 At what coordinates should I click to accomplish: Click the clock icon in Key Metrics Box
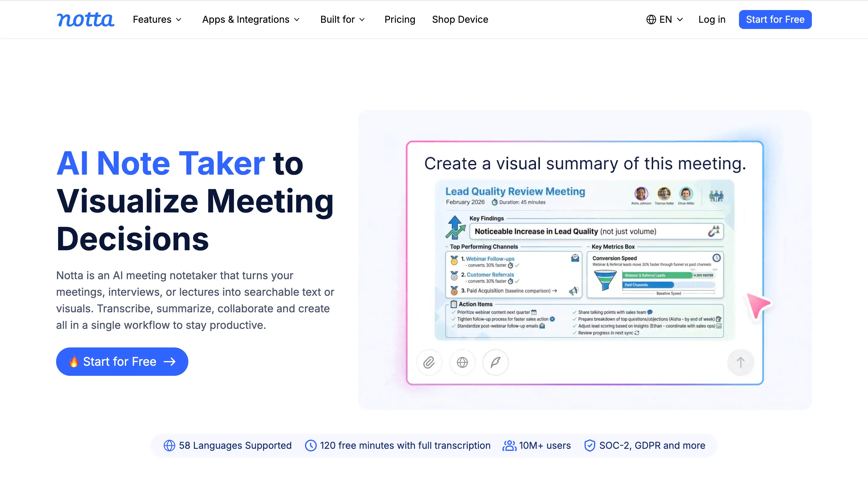click(716, 258)
